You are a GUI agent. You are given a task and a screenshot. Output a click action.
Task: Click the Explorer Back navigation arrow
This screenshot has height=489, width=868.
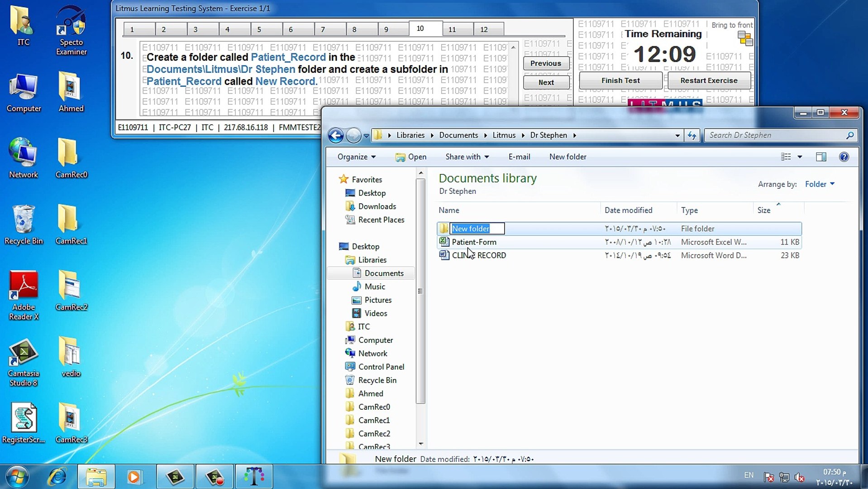[336, 135]
